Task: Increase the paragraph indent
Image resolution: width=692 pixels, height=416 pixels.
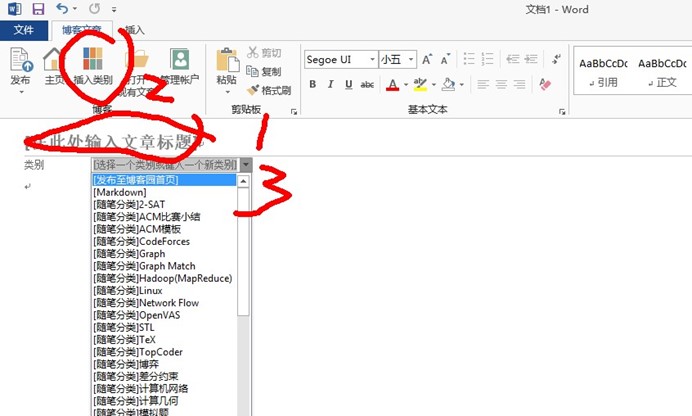Action: click(x=531, y=59)
